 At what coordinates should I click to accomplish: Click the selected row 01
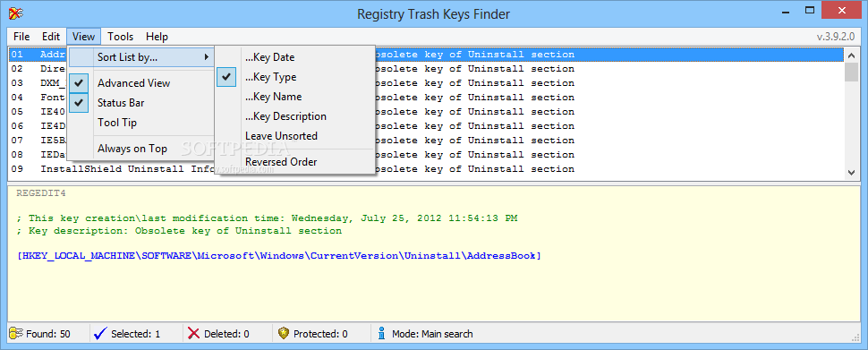pyautogui.click(x=426, y=55)
